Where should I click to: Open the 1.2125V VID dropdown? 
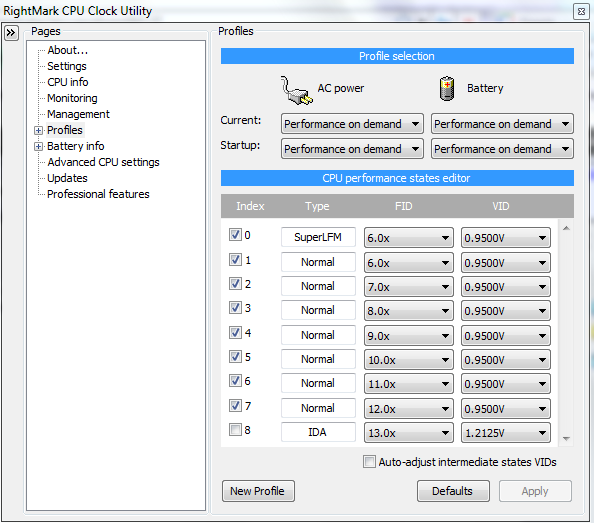(x=506, y=433)
